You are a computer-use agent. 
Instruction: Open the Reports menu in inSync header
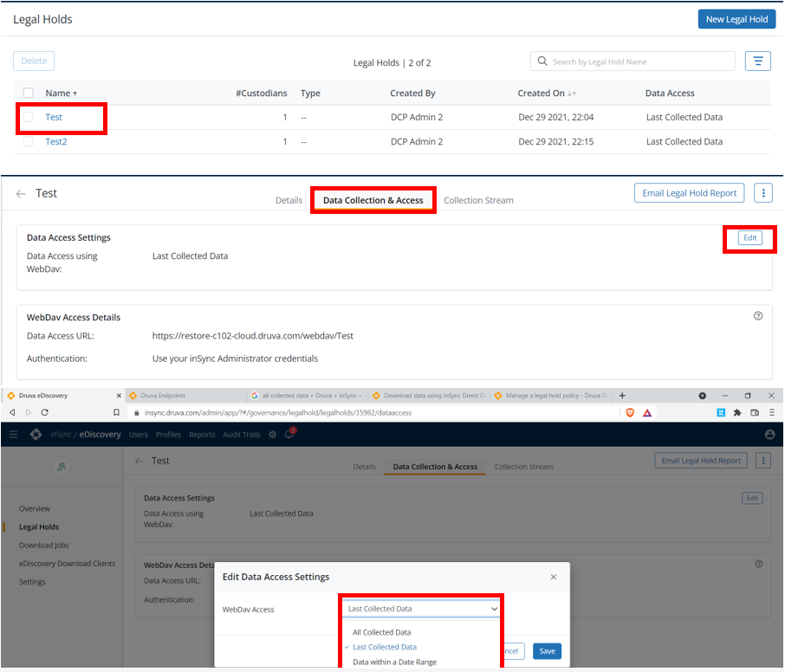(x=202, y=435)
